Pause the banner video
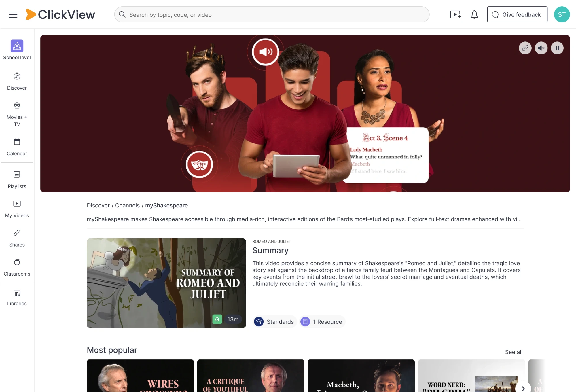The width and height of the screenshot is (576, 392). (557, 48)
